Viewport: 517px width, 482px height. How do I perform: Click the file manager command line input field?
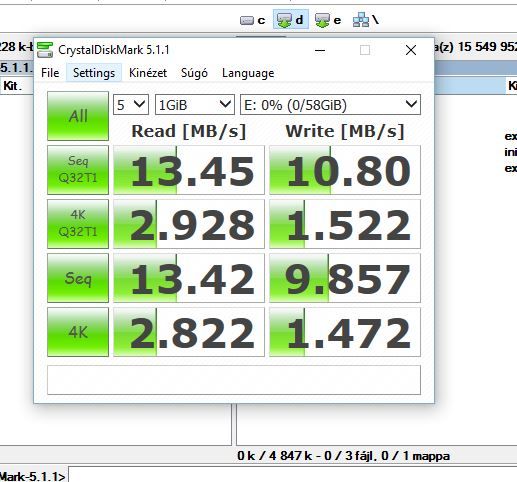tap(293, 475)
